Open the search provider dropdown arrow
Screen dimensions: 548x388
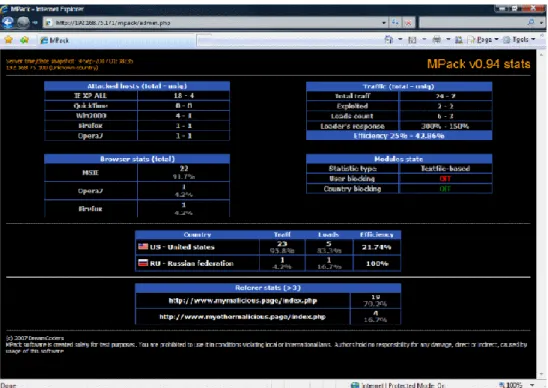click(541, 23)
